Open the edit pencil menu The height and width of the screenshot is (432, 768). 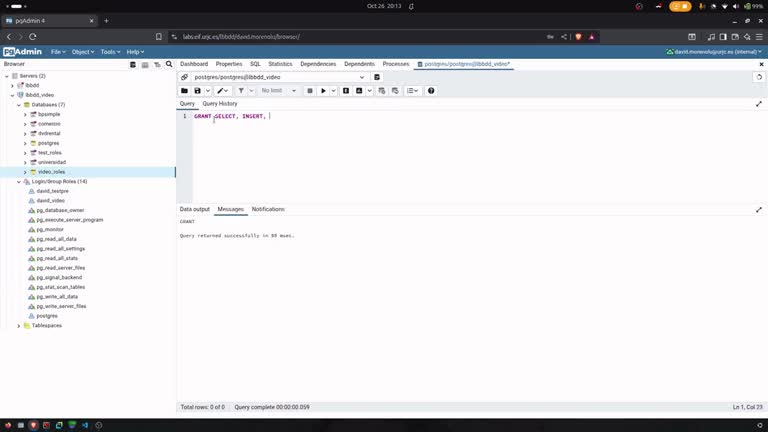222,91
